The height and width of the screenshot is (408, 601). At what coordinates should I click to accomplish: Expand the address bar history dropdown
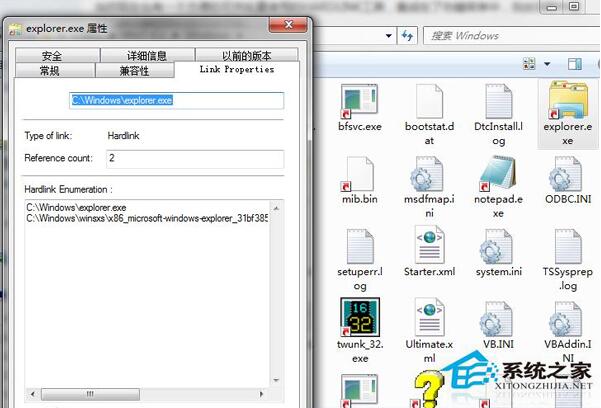click(388, 36)
